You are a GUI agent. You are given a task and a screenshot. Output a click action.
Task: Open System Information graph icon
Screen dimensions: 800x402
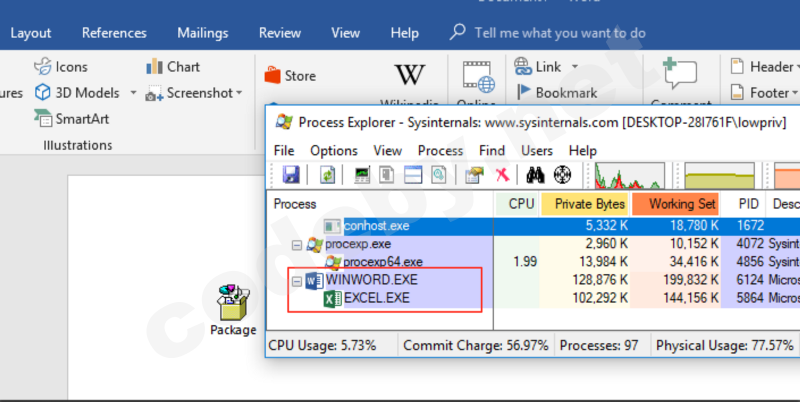[362, 175]
